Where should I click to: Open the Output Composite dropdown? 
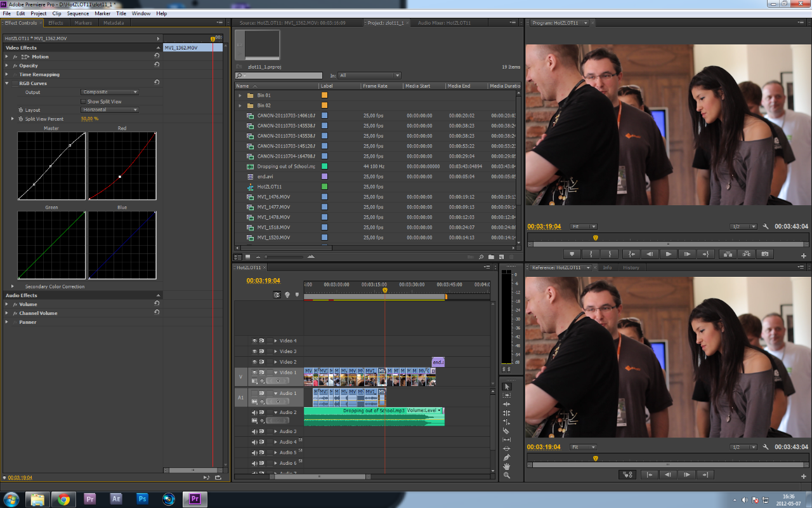[110, 92]
